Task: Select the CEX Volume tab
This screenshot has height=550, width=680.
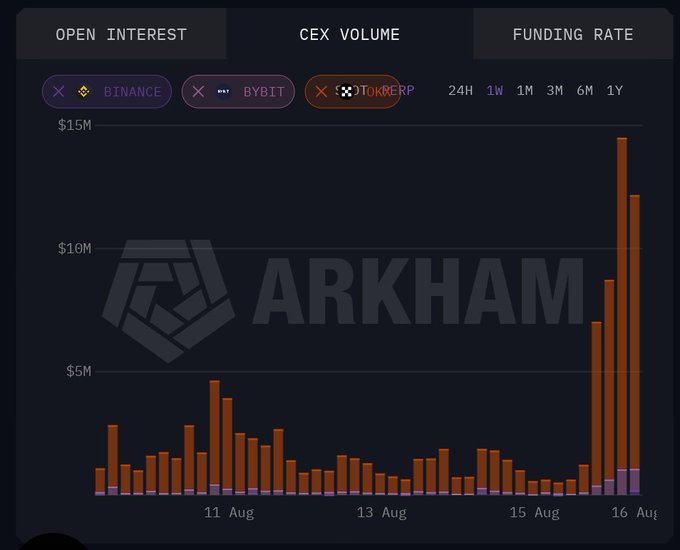Action: (350, 34)
